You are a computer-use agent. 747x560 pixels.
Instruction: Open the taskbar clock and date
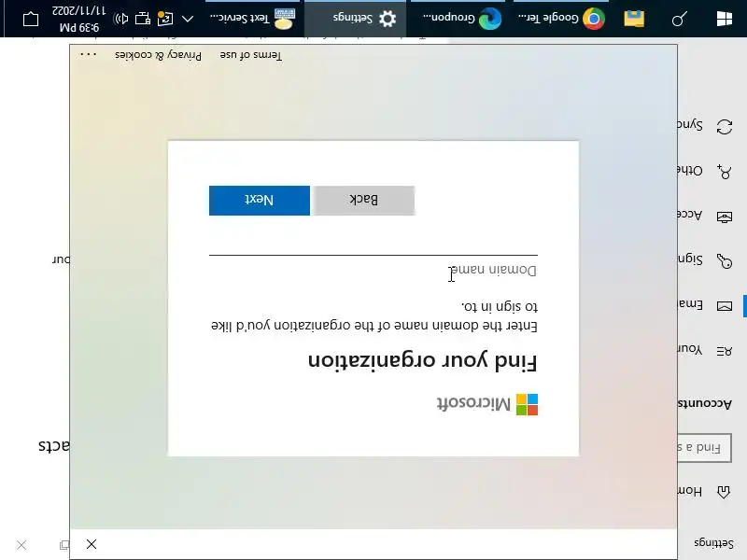point(79,19)
